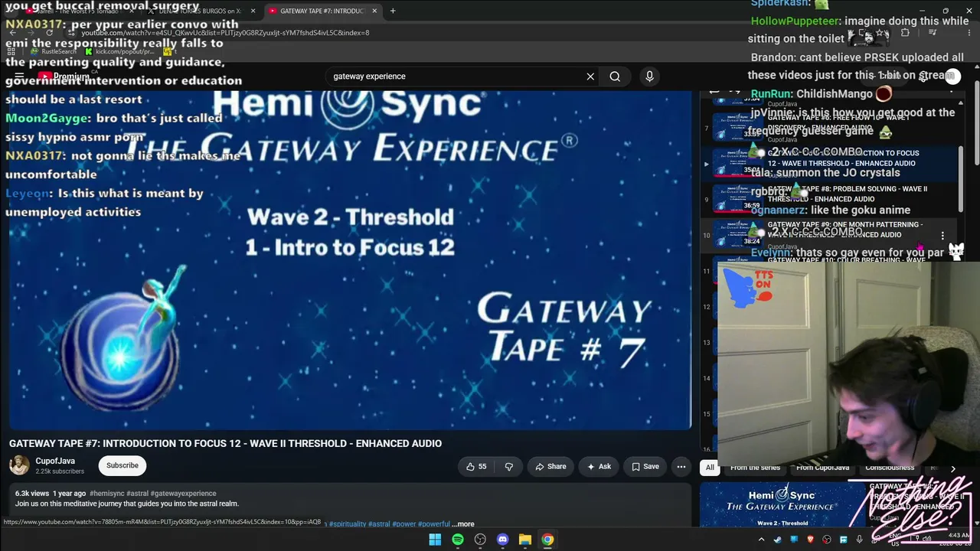This screenshot has width=980, height=551.
Task: Like the video with thumbs up
Action: pyautogui.click(x=477, y=466)
